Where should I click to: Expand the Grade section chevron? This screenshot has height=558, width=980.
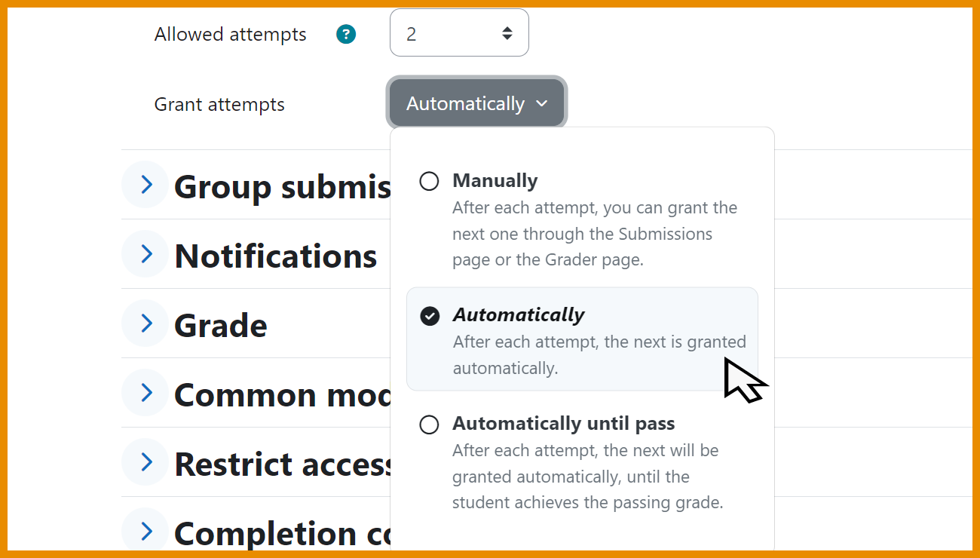[145, 323]
